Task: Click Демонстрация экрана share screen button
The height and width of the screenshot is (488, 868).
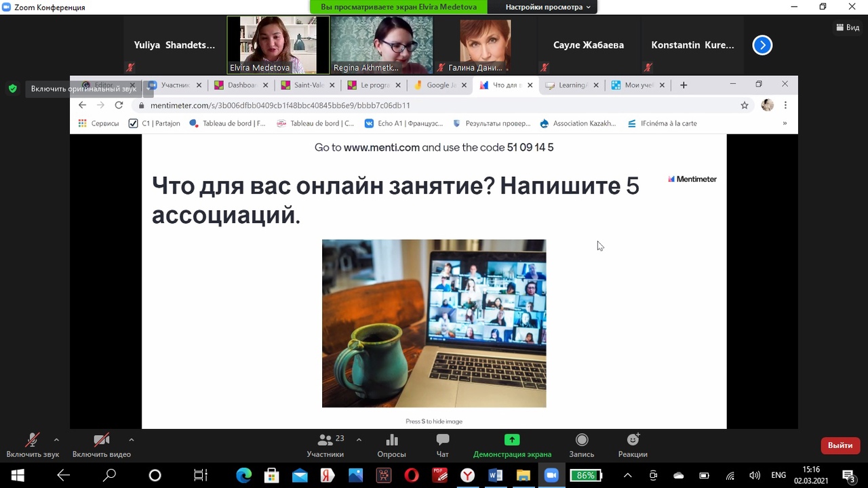Action: [512, 446]
